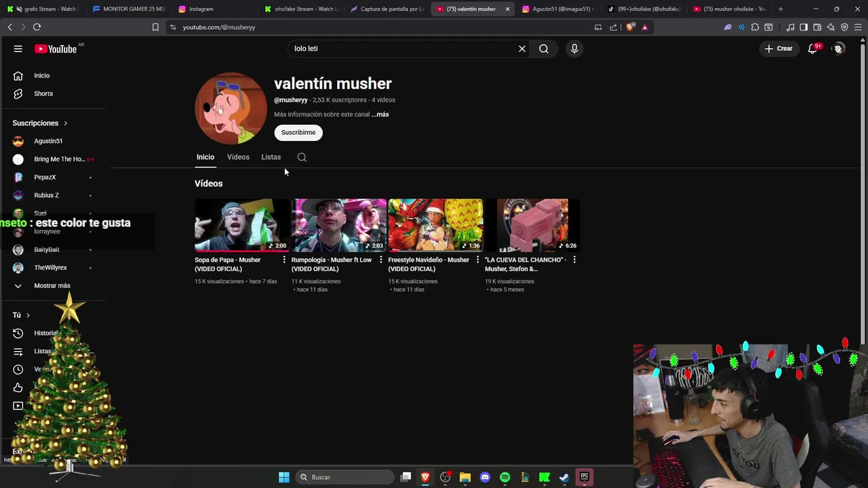Open more options for Rumpología video

[381, 260]
